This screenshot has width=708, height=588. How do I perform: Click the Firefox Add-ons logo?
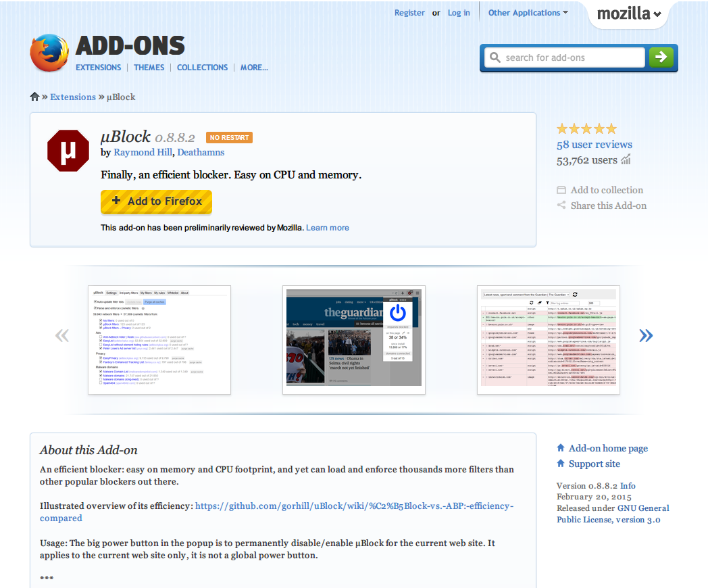coord(48,53)
